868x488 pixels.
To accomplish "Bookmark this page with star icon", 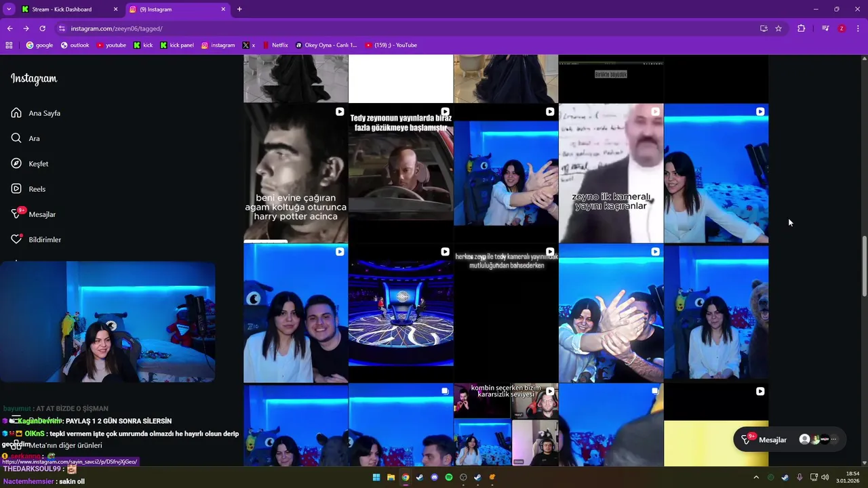I will 778,28.
